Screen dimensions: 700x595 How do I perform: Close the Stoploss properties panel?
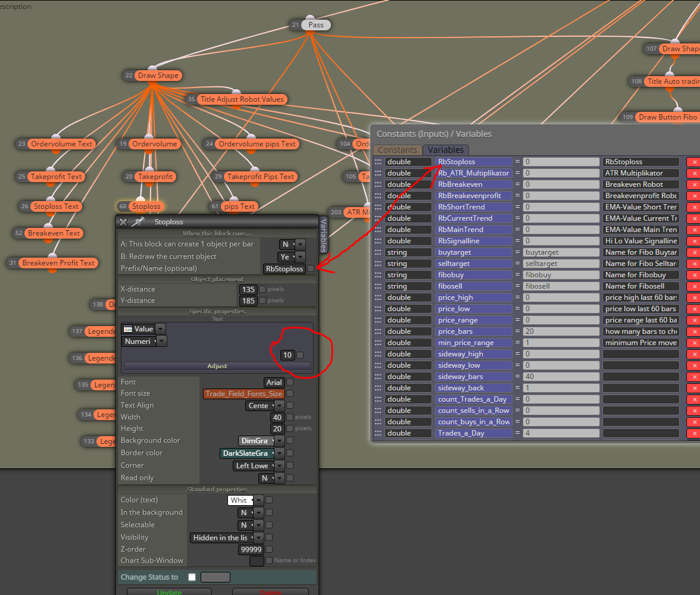pos(124,222)
